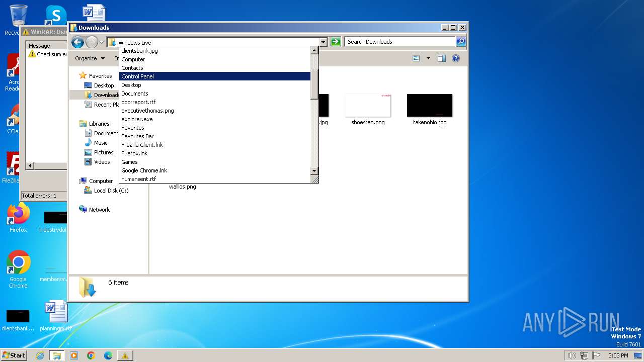
Task: Click the Start button
Action: [14, 355]
